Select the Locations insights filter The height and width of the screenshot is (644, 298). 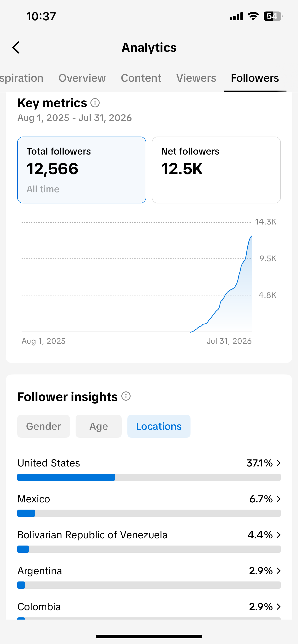click(159, 426)
